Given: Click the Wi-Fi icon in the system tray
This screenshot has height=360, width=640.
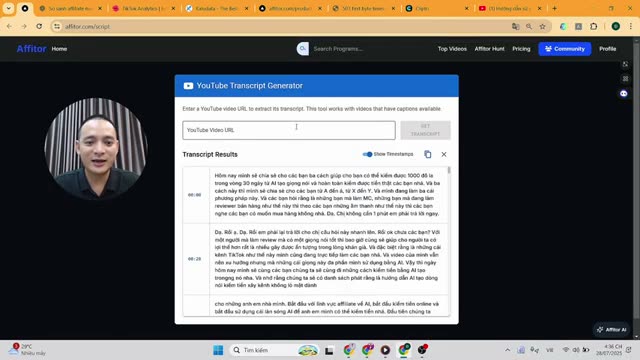Looking at the screenshot, I should click(566, 350).
